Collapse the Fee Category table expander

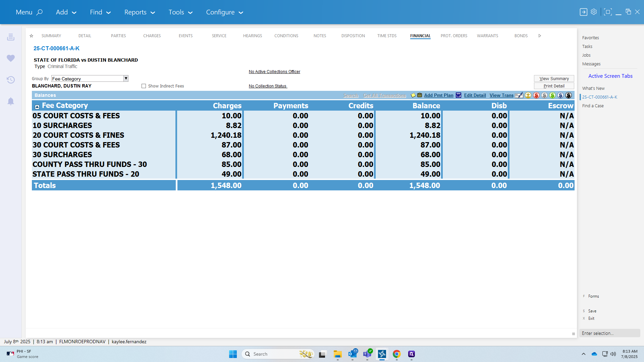tap(37, 107)
